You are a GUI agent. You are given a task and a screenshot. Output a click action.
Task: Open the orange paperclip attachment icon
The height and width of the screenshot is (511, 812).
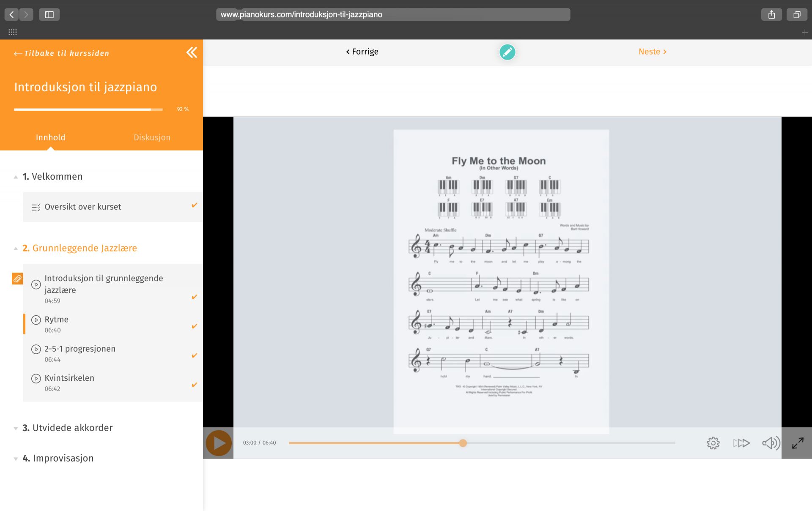(17, 279)
